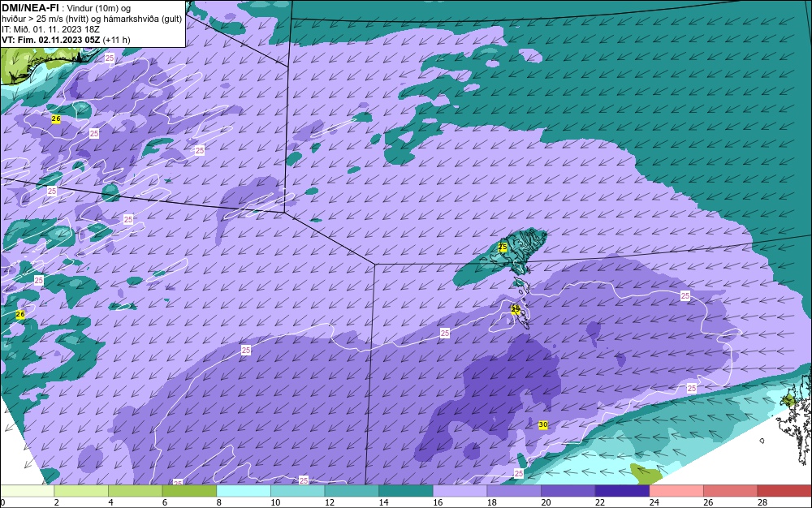812x508 pixels.
Task: Select the 16–18 m/s lavender legend swatch
Action: (x=460, y=491)
